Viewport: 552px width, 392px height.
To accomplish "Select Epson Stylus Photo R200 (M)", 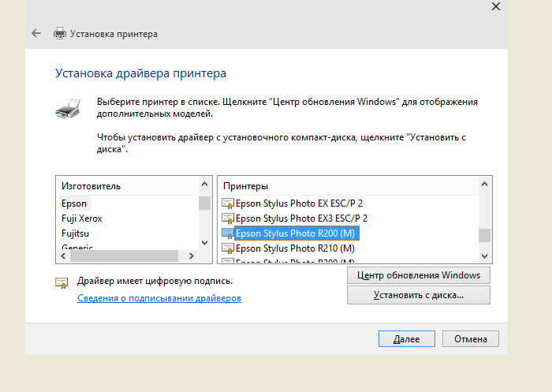I will (295, 233).
